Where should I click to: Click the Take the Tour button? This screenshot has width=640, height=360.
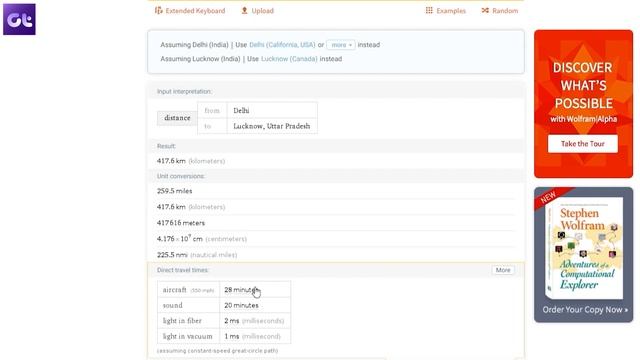click(582, 144)
